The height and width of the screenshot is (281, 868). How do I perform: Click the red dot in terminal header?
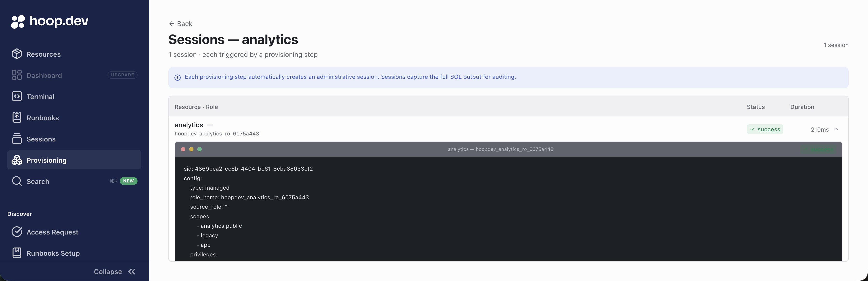pyautogui.click(x=183, y=149)
